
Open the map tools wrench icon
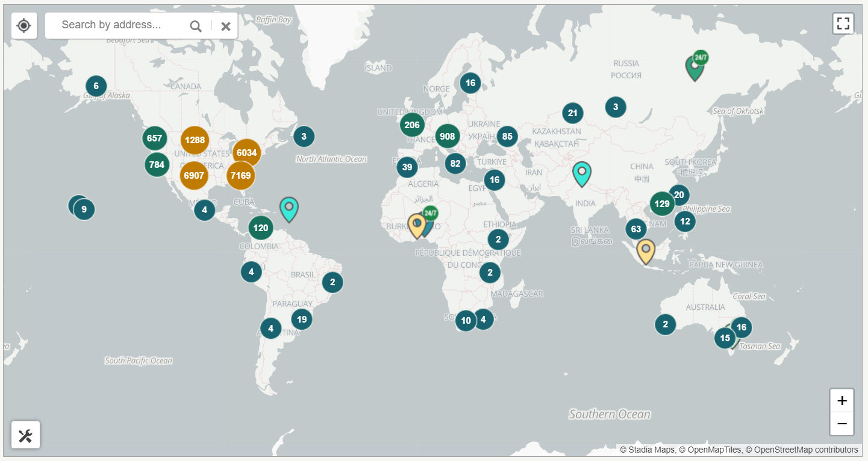point(25,435)
